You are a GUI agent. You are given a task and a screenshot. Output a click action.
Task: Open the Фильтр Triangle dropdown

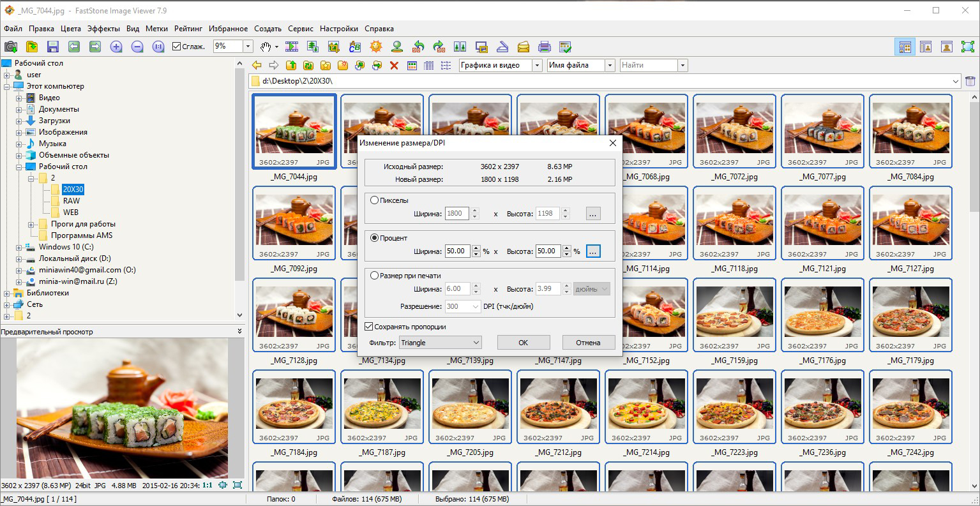[441, 343]
